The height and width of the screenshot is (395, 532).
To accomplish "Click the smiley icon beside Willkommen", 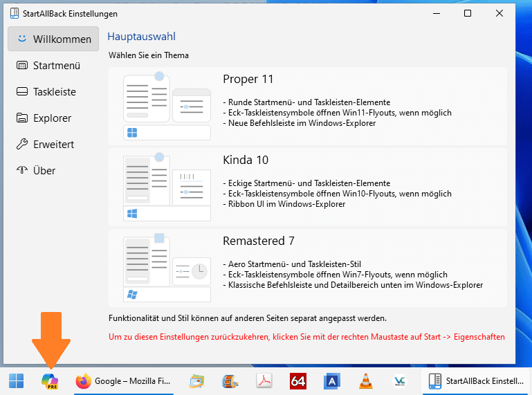I will click(x=22, y=39).
